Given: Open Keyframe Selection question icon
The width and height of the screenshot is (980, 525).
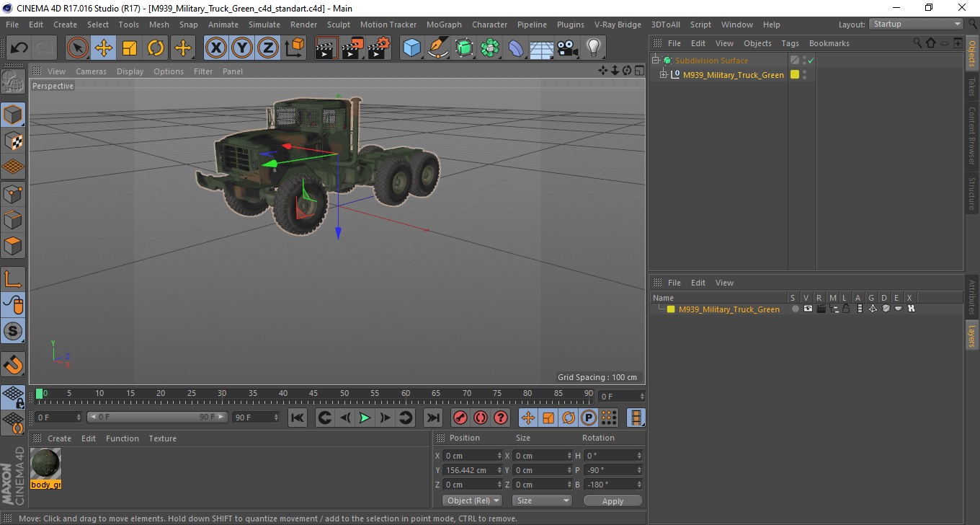Looking at the screenshot, I should click(x=500, y=418).
